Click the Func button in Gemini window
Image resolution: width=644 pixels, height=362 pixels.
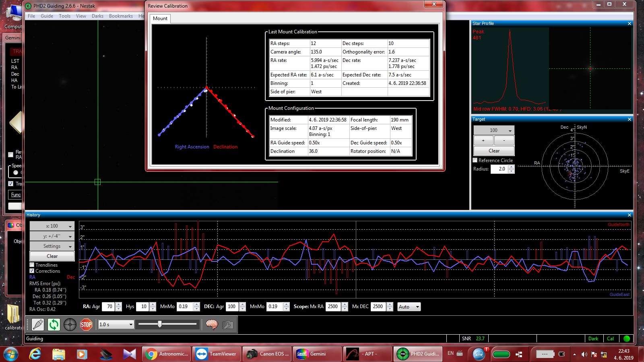(x=16, y=195)
